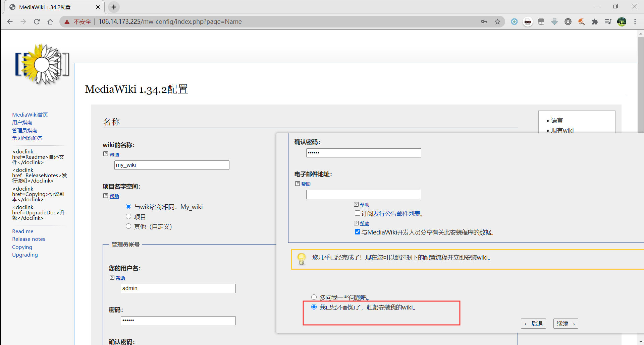Click the browser address bar URL
The height and width of the screenshot is (345, 644).
pyautogui.click(x=170, y=22)
